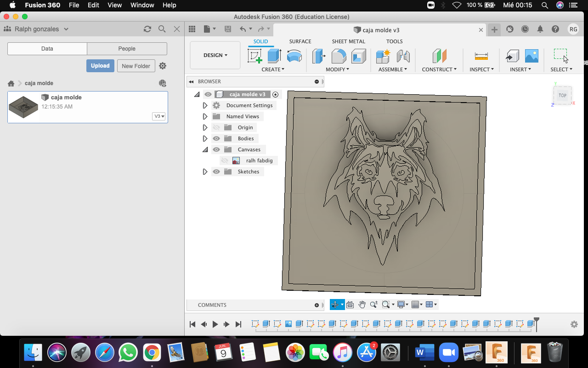Expand the Document Settings node
The height and width of the screenshot is (368, 588).
tap(205, 105)
